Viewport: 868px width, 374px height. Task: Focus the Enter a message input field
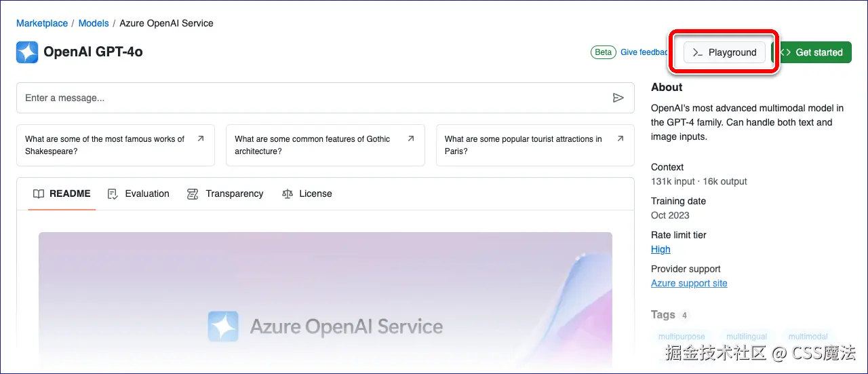(x=312, y=98)
